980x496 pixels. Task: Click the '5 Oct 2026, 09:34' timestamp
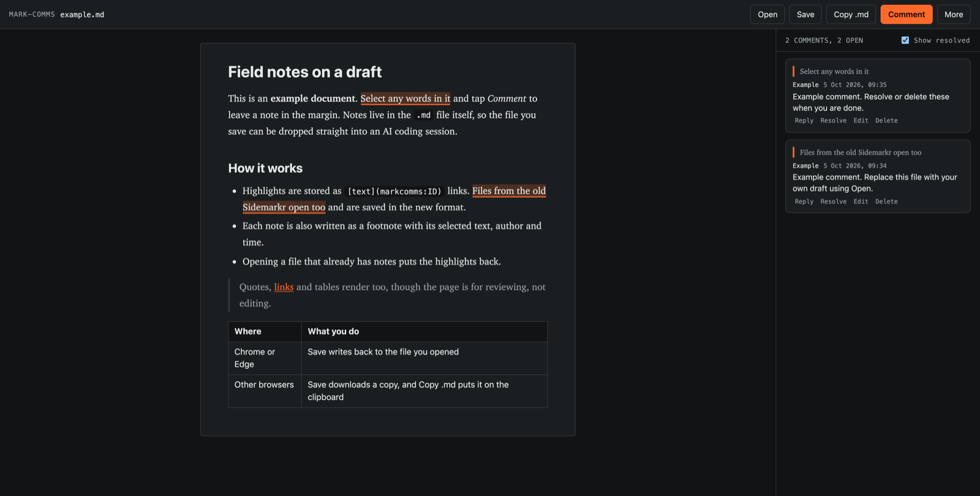coord(855,166)
